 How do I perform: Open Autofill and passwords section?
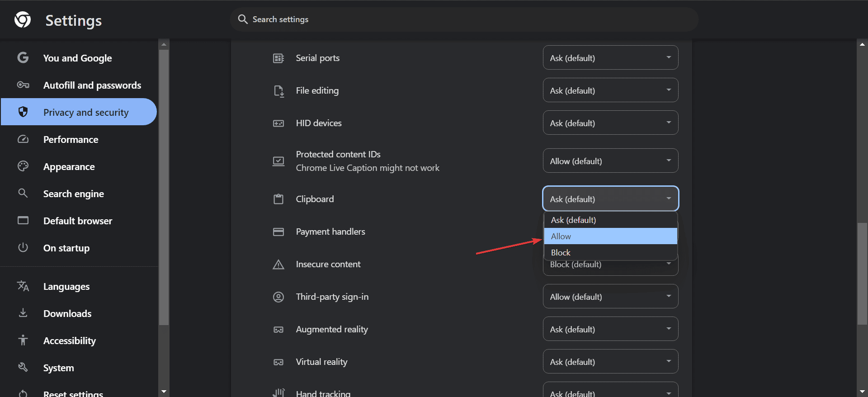(79, 85)
